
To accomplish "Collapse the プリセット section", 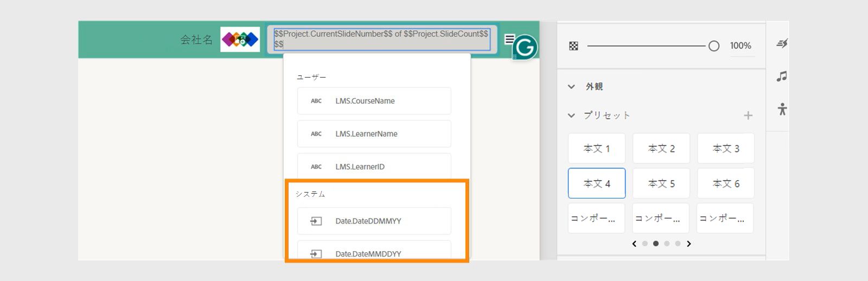I will [571, 115].
